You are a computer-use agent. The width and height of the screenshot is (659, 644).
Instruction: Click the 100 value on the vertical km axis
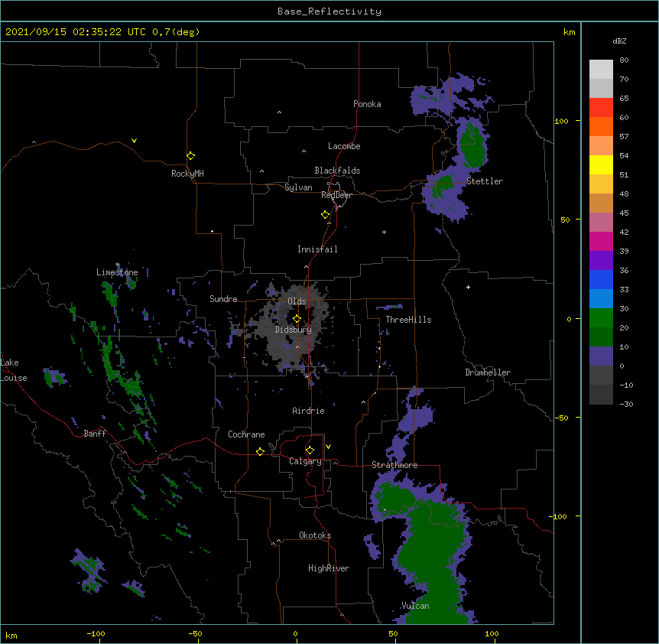coord(561,121)
